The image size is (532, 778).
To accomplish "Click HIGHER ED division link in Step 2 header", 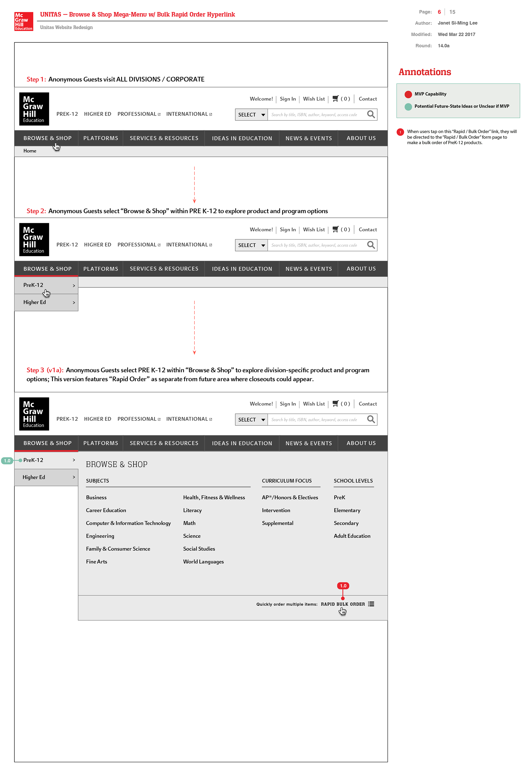I will click(98, 245).
